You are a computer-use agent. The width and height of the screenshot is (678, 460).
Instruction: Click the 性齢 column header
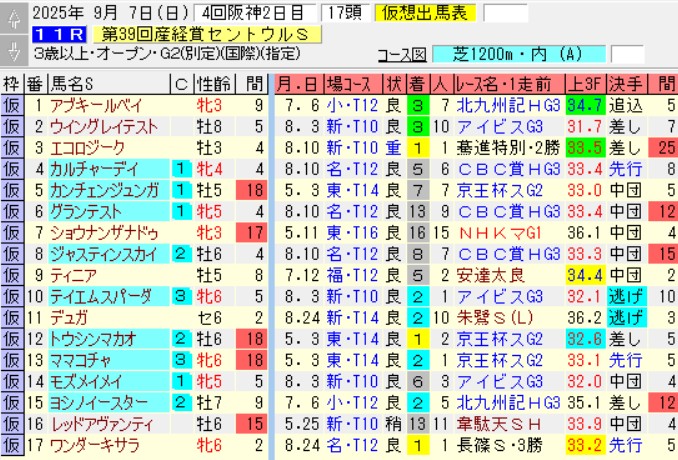click(211, 84)
